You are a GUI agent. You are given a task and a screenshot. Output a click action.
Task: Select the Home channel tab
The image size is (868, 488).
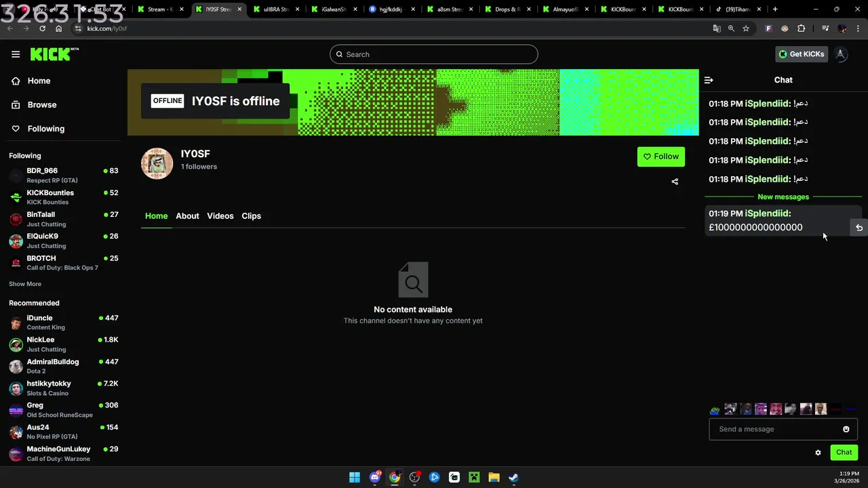click(156, 216)
